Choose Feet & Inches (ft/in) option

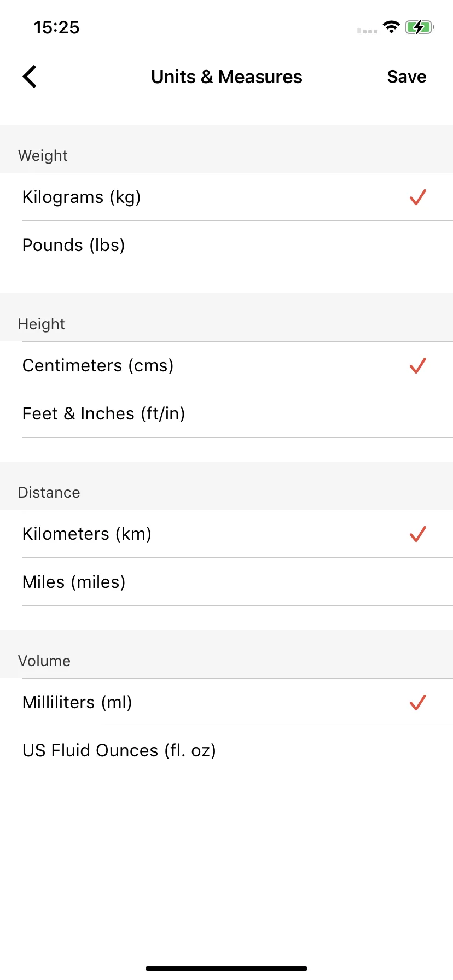point(226,413)
